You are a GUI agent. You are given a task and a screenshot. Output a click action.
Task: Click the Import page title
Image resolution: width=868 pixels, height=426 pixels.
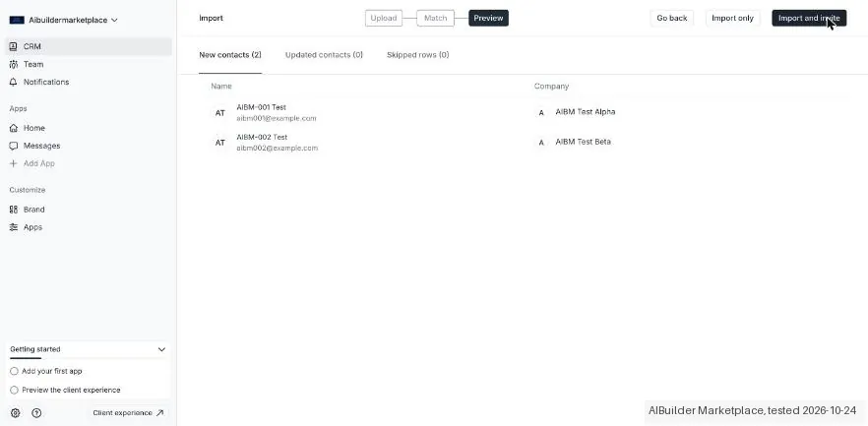(211, 18)
